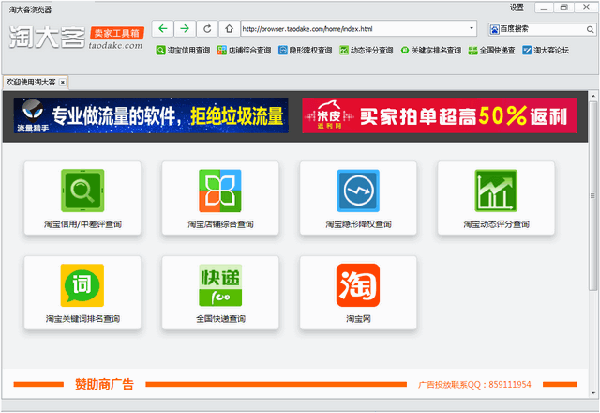Click the yellow 词 keyword ranking icon
This screenshot has width=600, height=413.
click(x=82, y=286)
